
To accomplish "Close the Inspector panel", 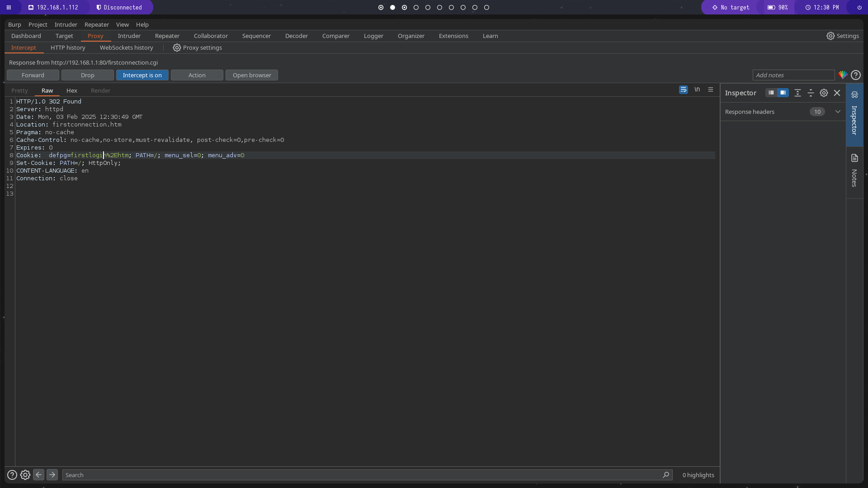I will [x=837, y=93].
